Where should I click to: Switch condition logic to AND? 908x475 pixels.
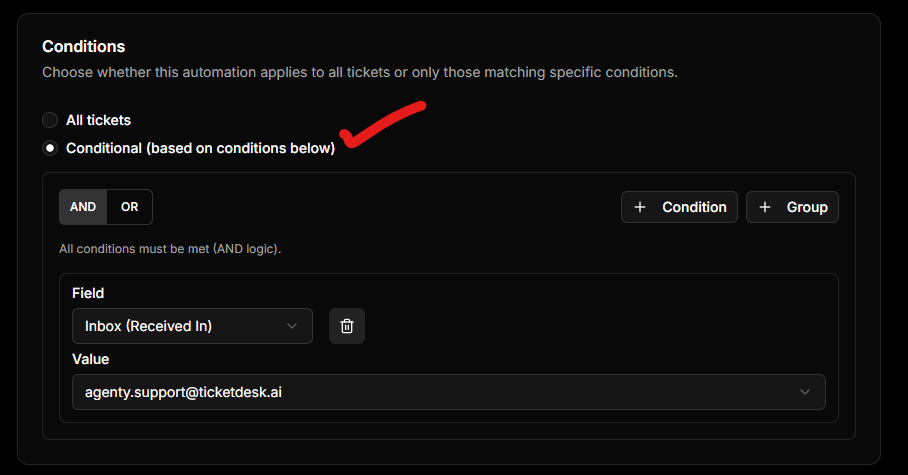[x=83, y=207]
